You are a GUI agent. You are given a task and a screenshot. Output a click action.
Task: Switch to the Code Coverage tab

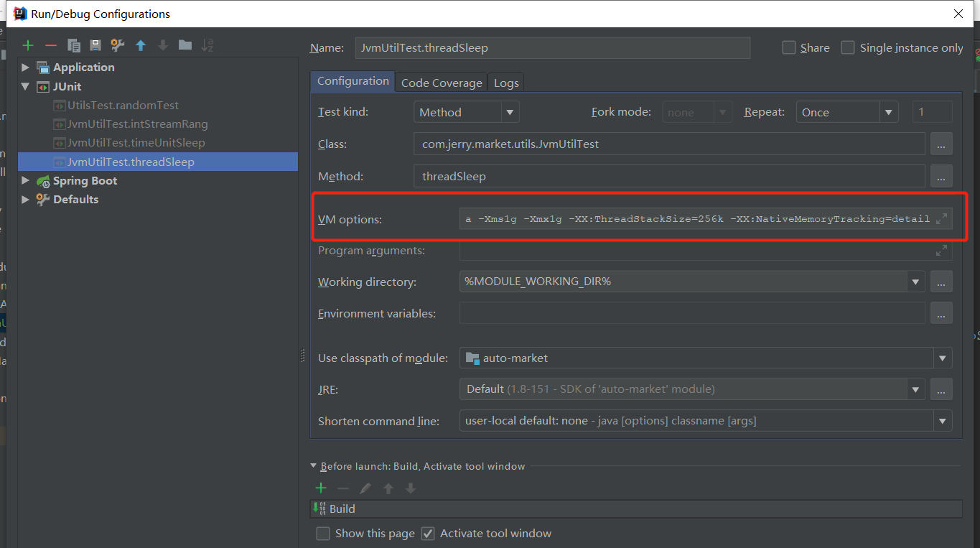point(442,83)
